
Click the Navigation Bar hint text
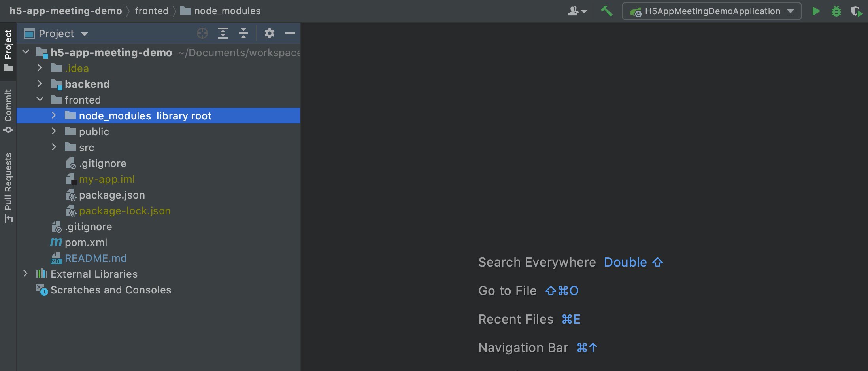tap(523, 348)
